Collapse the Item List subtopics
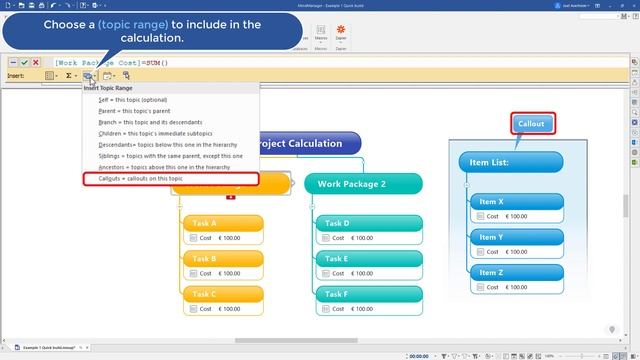Image resolution: width=640 pixels, height=360 pixels. [x=467, y=185]
